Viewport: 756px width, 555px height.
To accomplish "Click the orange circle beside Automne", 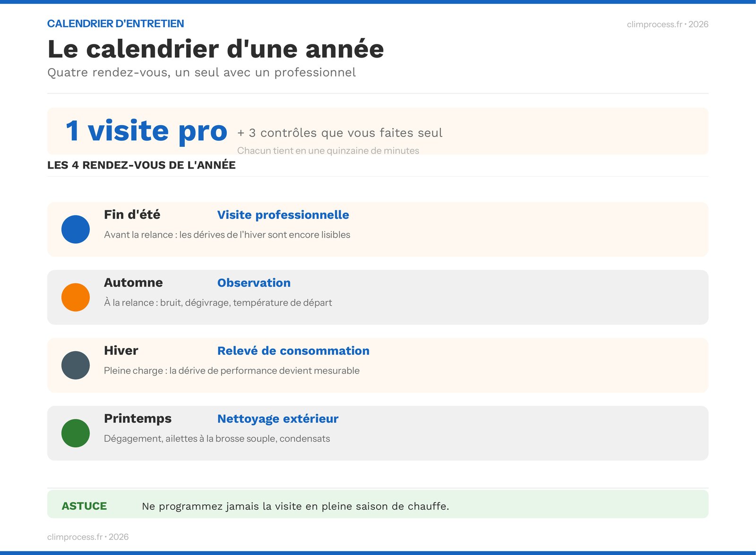I will point(76,298).
